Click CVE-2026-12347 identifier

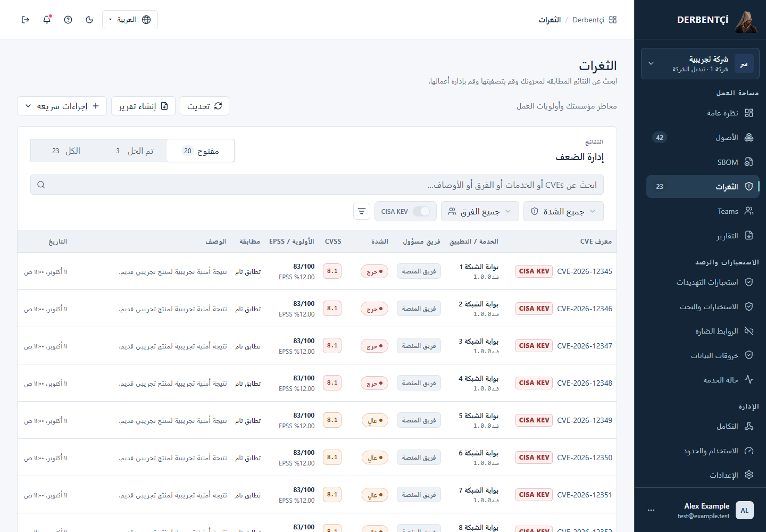[x=584, y=346]
